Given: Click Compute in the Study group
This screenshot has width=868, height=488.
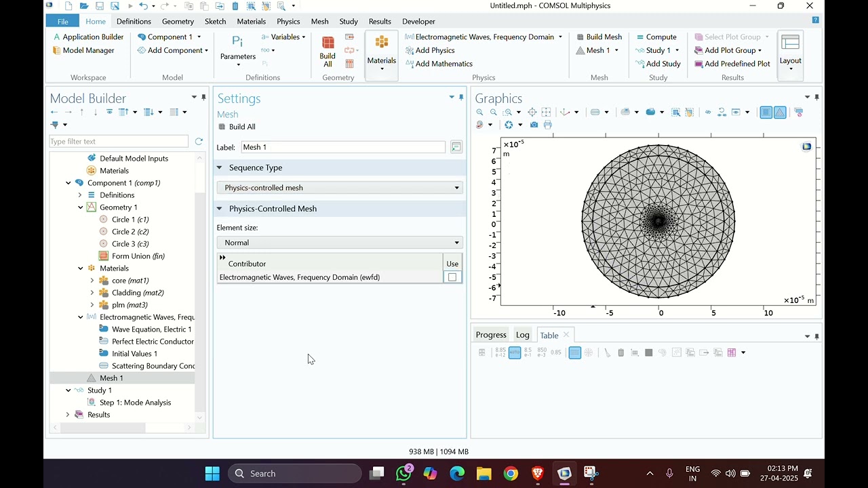Looking at the screenshot, I should (656, 37).
